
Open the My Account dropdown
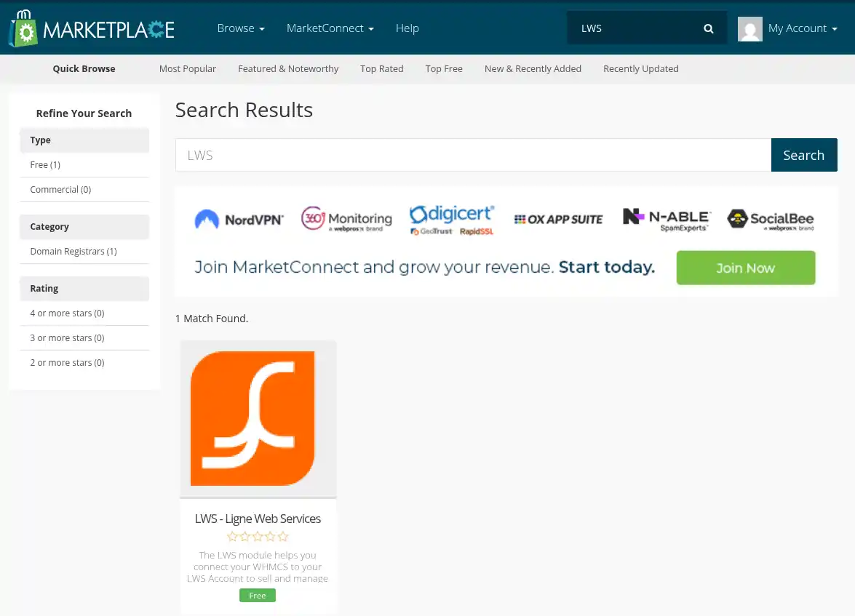(802, 28)
